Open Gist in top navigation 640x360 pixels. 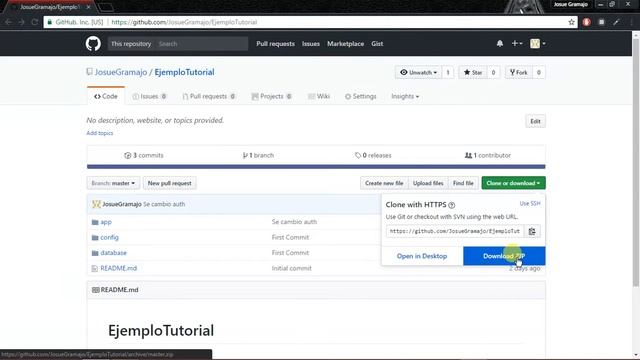(x=377, y=44)
